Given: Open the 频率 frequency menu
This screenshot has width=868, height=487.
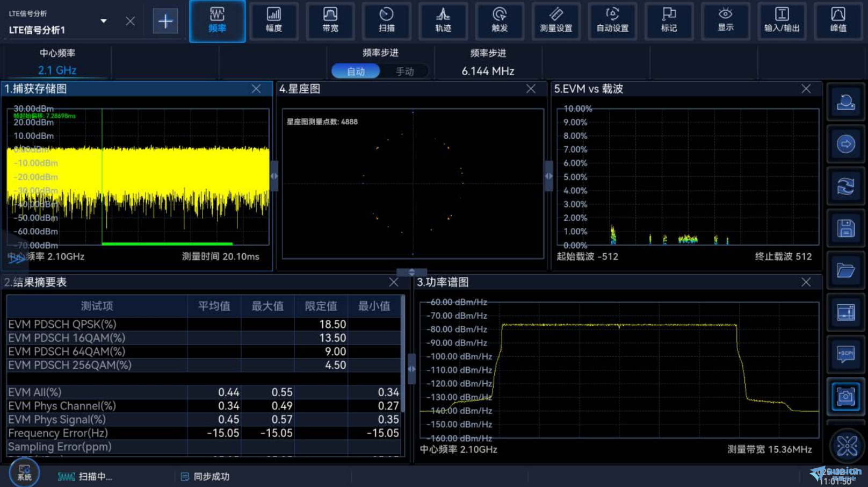Looking at the screenshot, I should pos(217,21).
